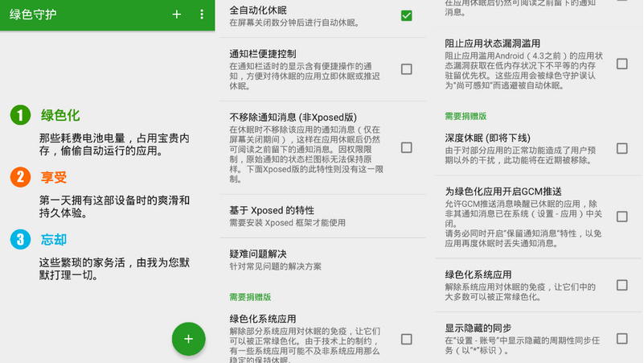Screen dimensions: 644x363
Task: Tap the 绿色化 heading text
Action: (x=60, y=116)
